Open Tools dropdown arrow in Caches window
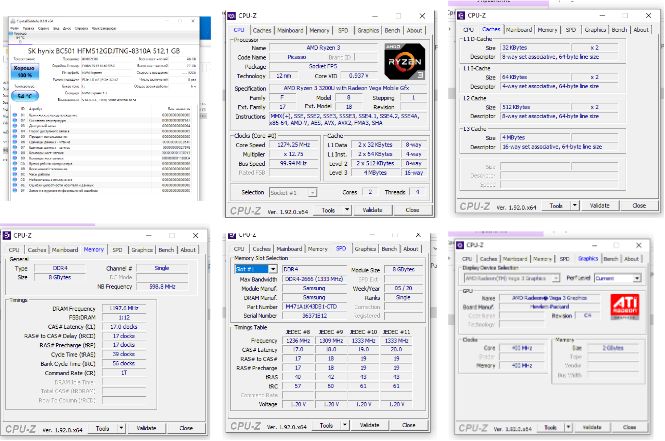This screenshot has height=441, width=665. point(575,205)
